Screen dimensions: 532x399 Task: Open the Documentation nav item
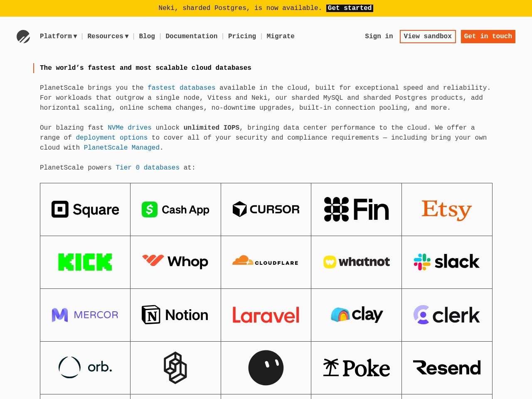point(191,36)
